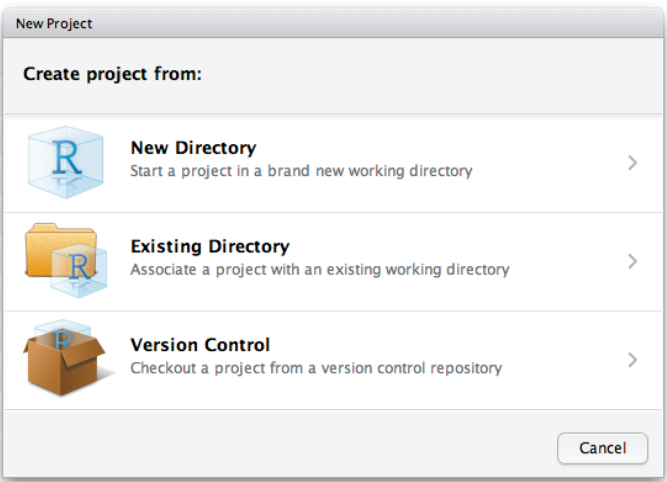Click empty space in the Version Control row
This screenshot has width=667, height=482.
562,360
